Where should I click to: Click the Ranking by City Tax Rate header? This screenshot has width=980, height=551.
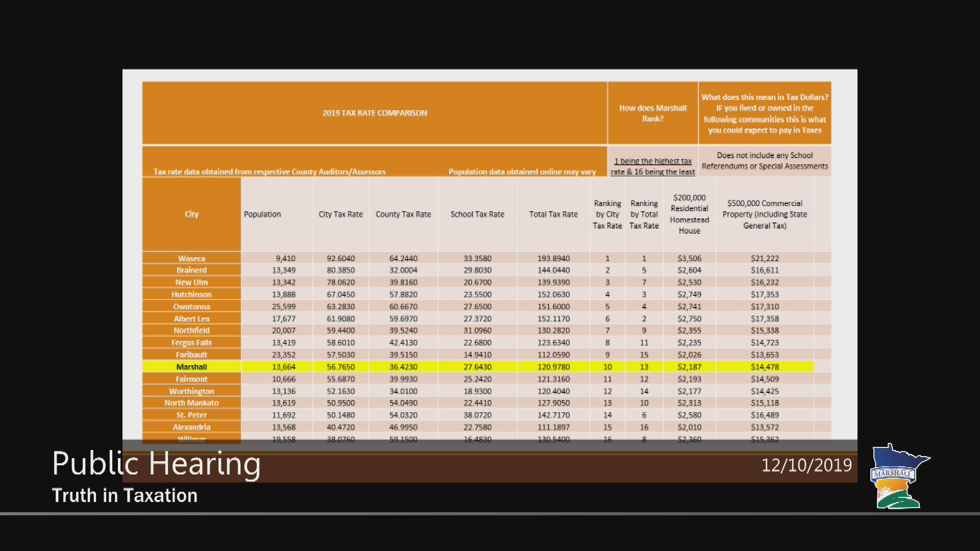(x=607, y=214)
